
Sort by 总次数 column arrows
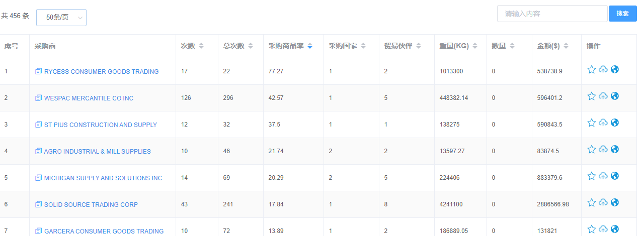click(252, 46)
